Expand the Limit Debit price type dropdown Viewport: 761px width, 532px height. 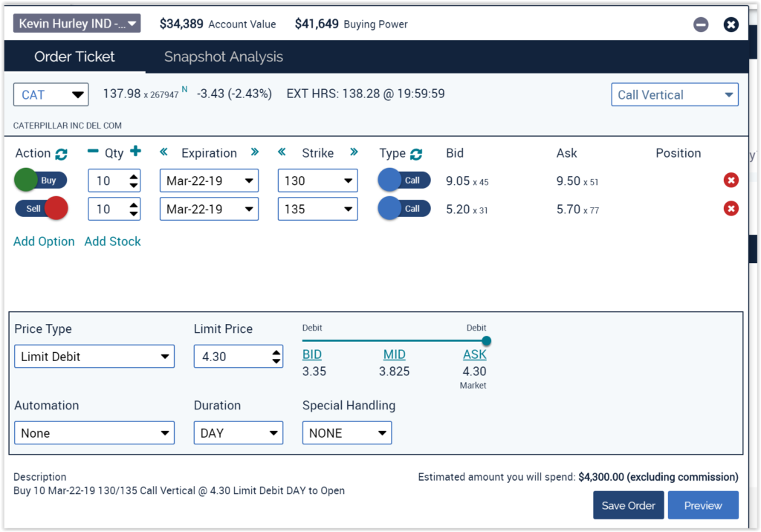94,357
